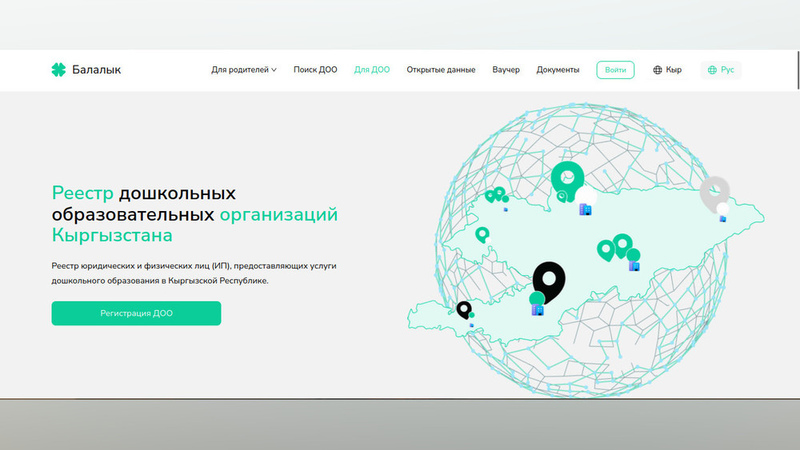Click the globe icon beside Рус
The image size is (800, 450).
tap(712, 70)
